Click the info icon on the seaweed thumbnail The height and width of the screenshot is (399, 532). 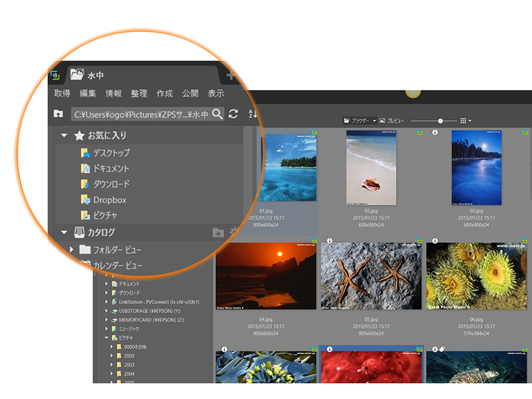[x=224, y=349]
